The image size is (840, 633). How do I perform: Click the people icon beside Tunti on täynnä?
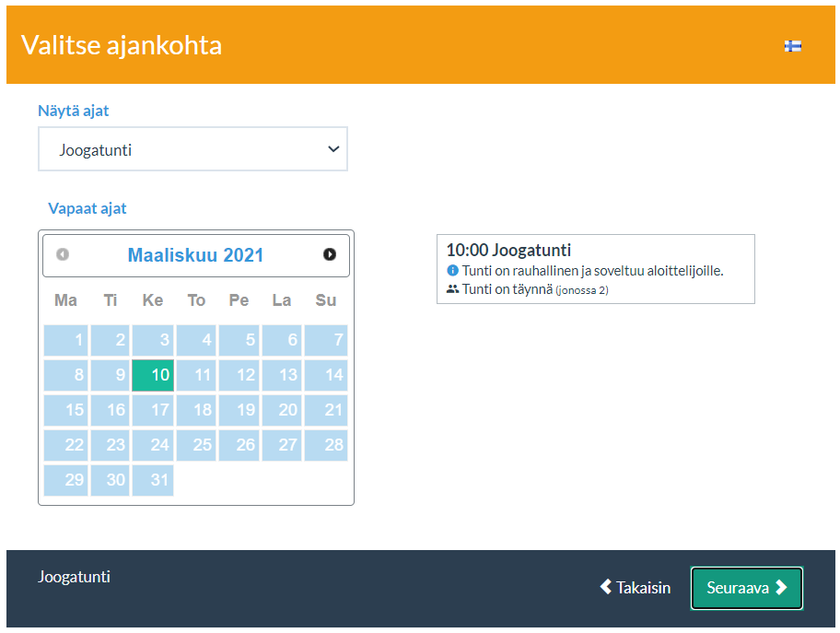pos(452,289)
